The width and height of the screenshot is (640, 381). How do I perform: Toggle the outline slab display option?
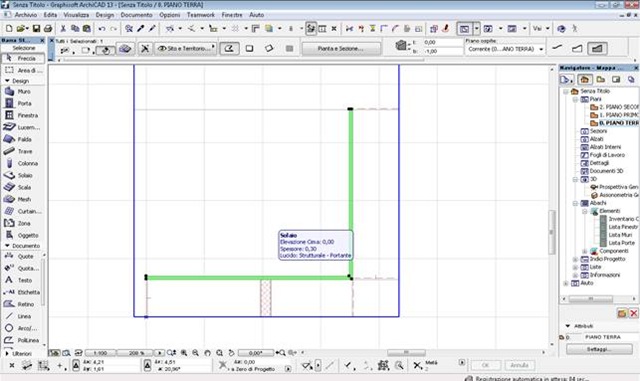577,48
